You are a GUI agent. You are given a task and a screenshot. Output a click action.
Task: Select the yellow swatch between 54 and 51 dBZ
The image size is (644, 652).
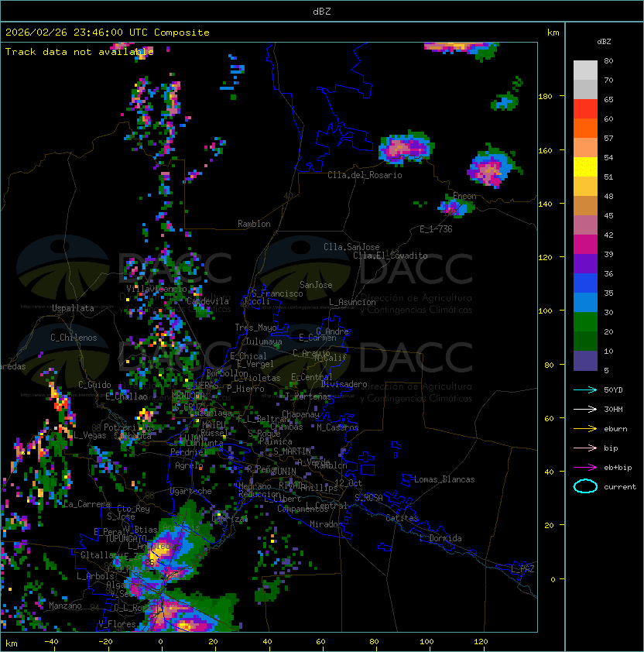pyautogui.click(x=585, y=167)
